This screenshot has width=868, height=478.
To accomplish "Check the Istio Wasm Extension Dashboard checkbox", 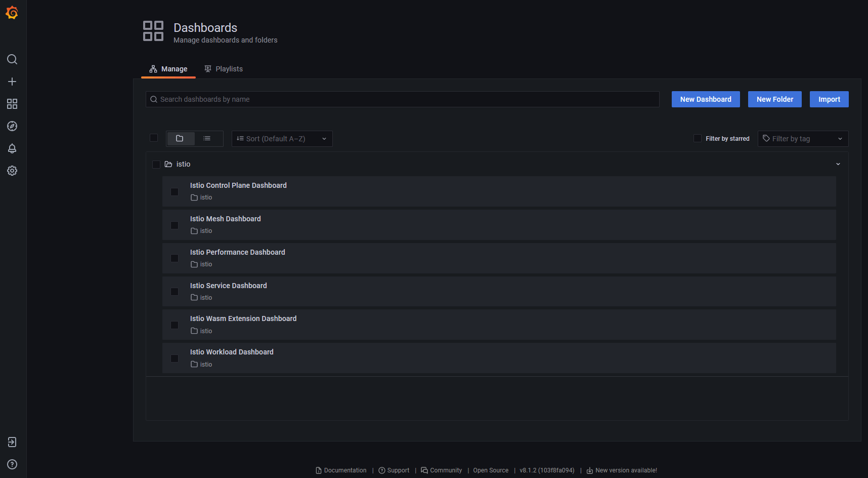I will [x=175, y=325].
